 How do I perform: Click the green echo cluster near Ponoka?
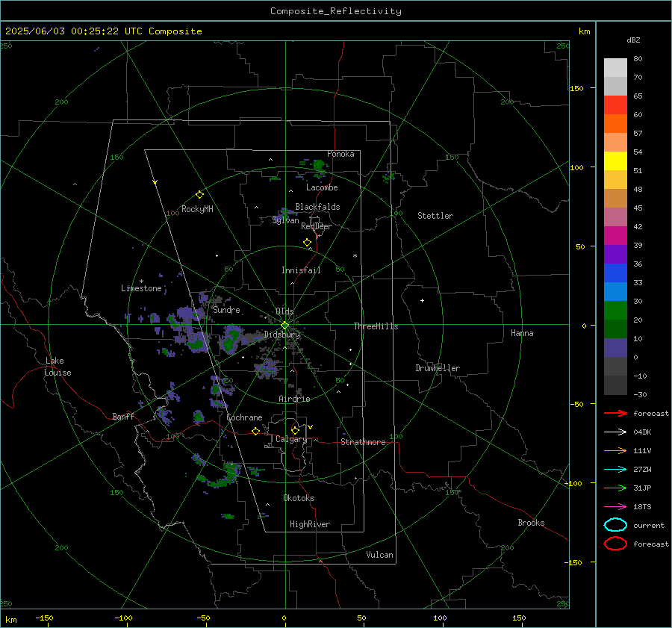tap(320, 165)
